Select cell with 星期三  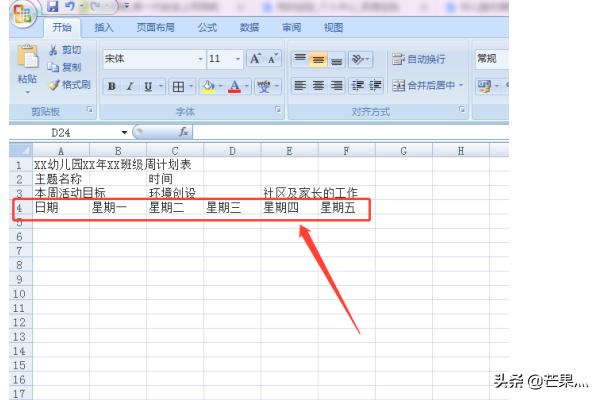point(232,207)
